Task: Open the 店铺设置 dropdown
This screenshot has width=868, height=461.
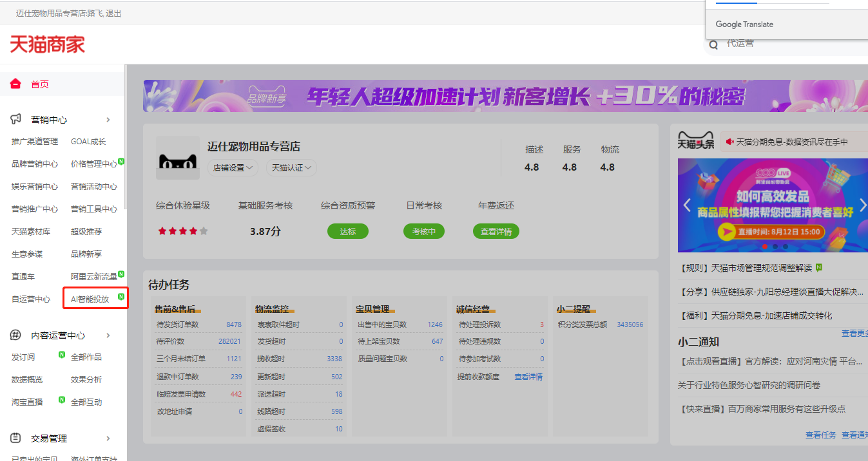Action: pyautogui.click(x=233, y=167)
